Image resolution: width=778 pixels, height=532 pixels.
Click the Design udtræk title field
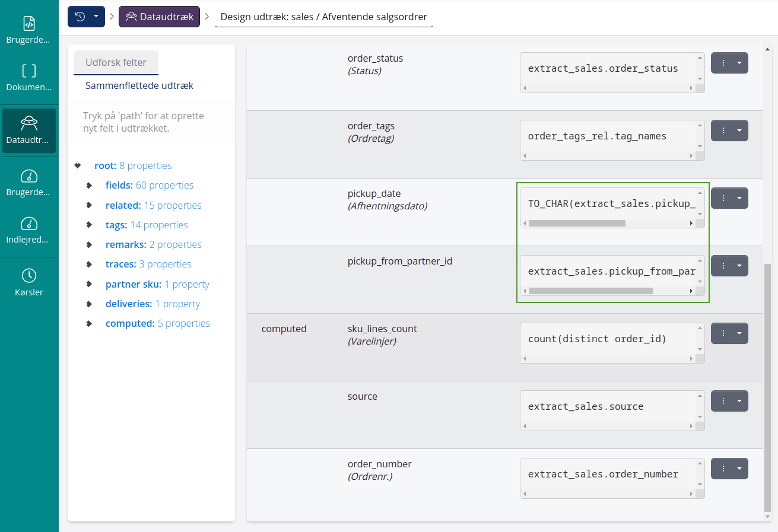coord(323,16)
